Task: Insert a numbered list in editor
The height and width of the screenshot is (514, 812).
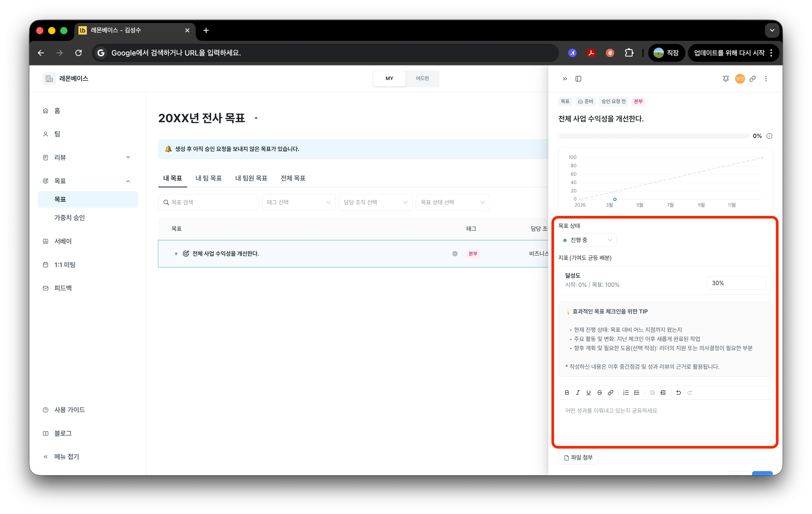Action: click(626, 392)
